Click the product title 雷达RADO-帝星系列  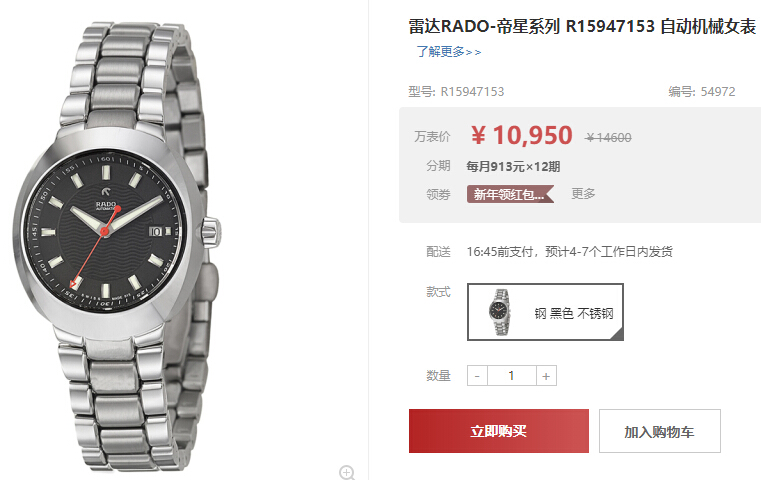[484, 26]
